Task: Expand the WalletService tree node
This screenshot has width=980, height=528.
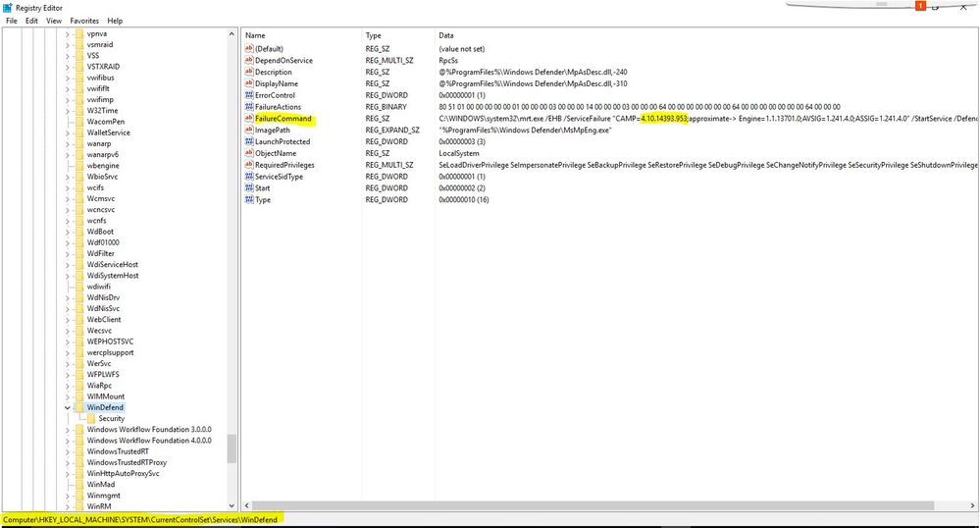Action: click(x=68, y=132)
